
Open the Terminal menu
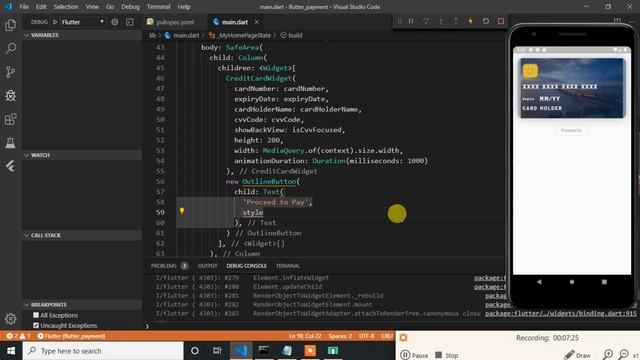click(158, 7)
